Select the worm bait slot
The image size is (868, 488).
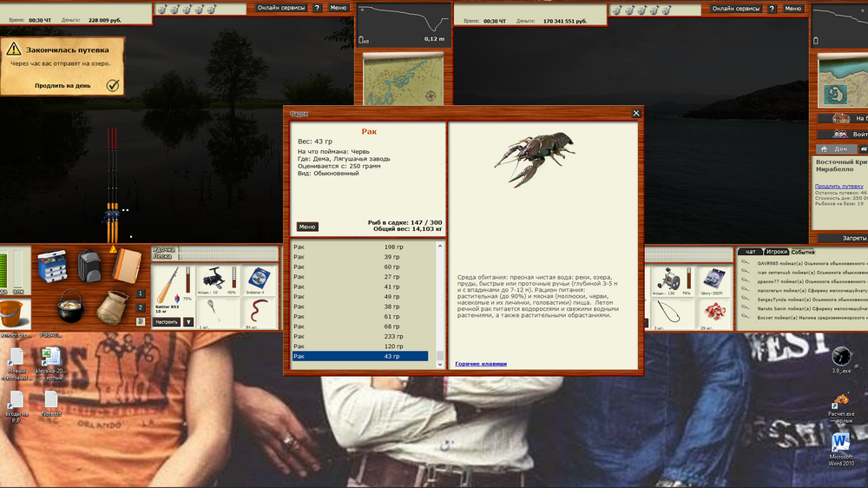(x=258, y=313)
